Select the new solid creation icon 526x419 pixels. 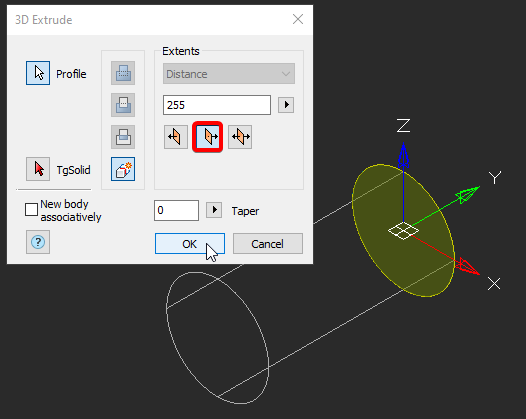coord(123,169)
